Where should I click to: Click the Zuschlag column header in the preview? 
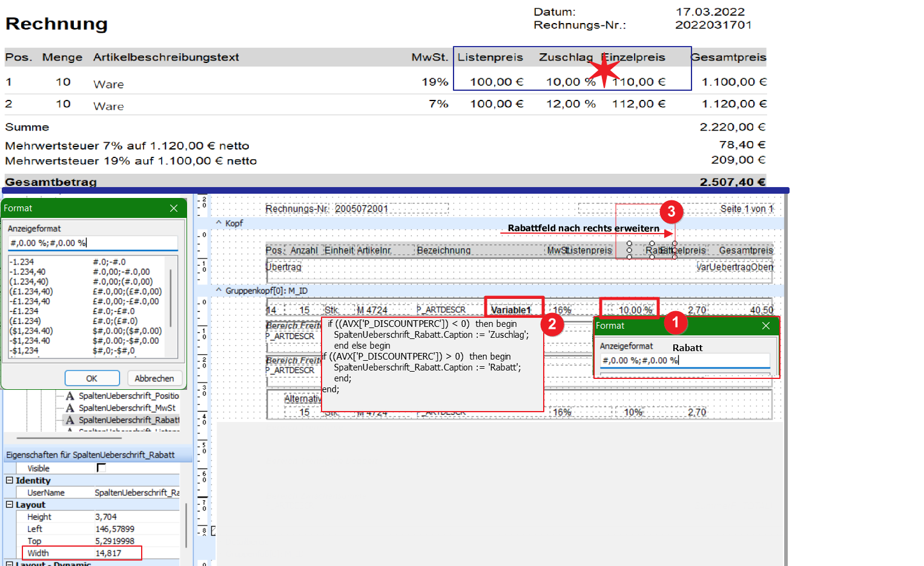[x=566, y=57]
